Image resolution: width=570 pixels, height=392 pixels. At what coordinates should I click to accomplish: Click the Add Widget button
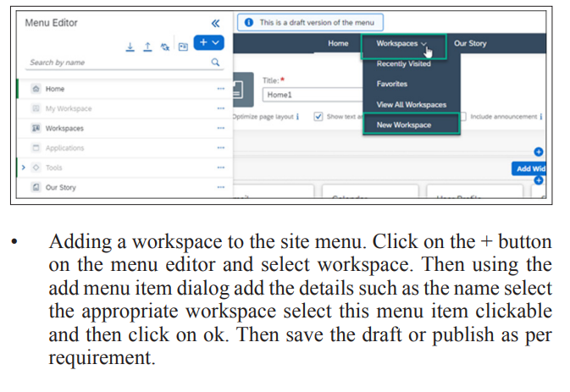529,168
